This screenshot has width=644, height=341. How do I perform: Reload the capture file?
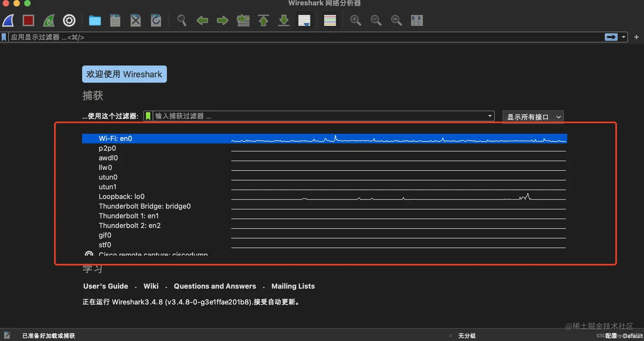[x=156, y=20]
